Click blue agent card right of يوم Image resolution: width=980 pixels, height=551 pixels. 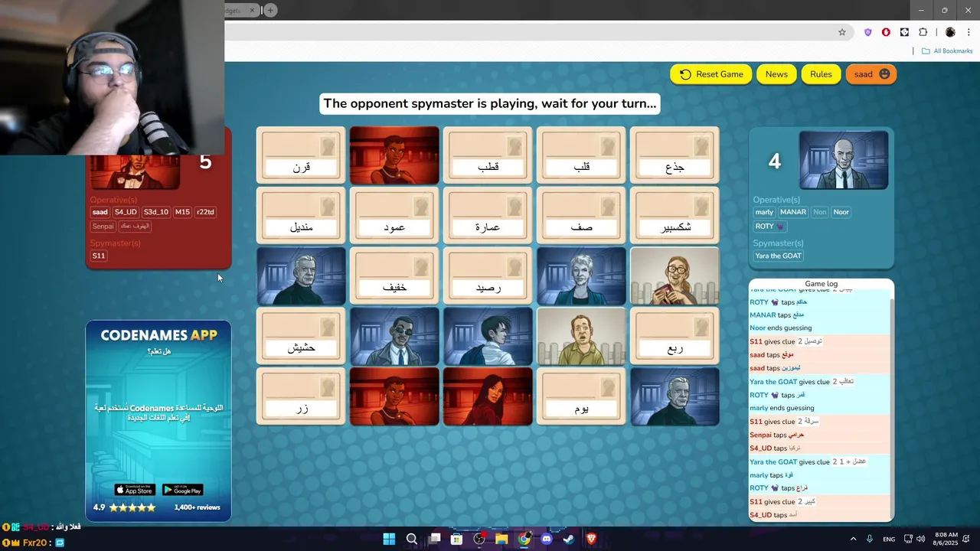[x=675, y=396]
